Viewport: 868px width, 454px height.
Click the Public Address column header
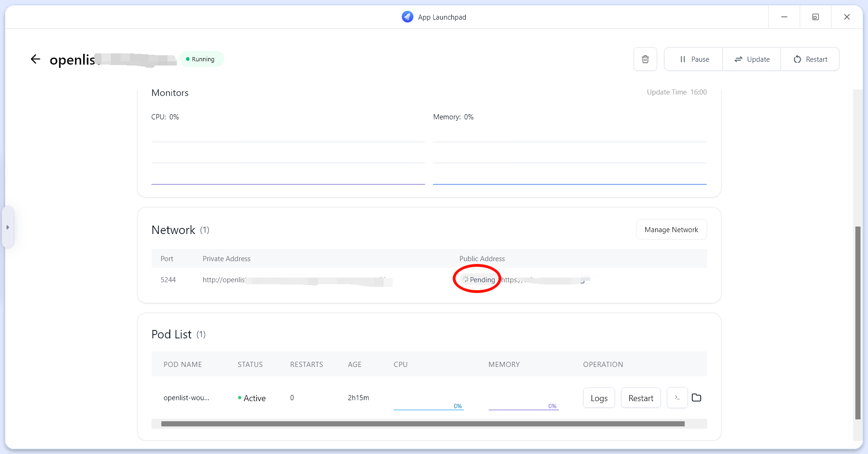[x=482, y=258]
